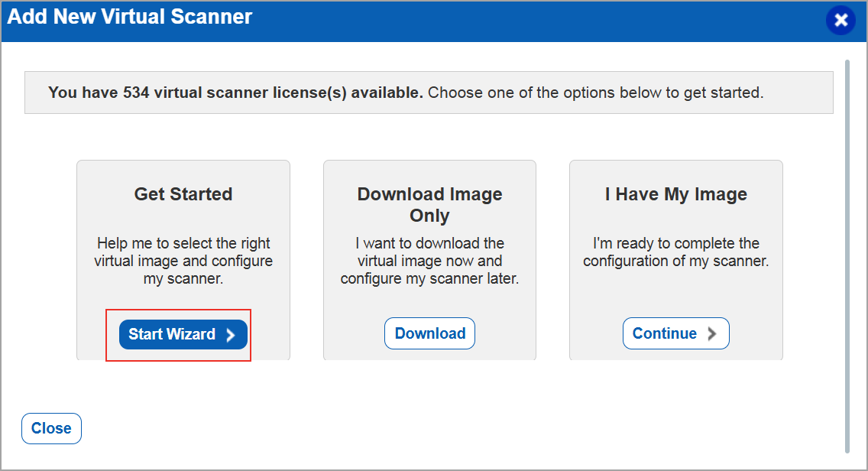Close the dialog with the X icon
868x471 pixels.
pos(840,20)
